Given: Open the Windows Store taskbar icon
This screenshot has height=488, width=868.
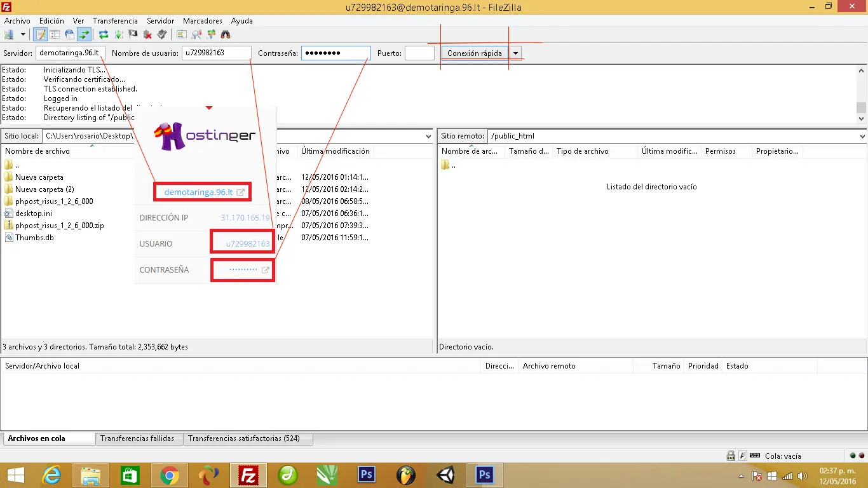Looking at the screenshot, I should pos(130,475).
